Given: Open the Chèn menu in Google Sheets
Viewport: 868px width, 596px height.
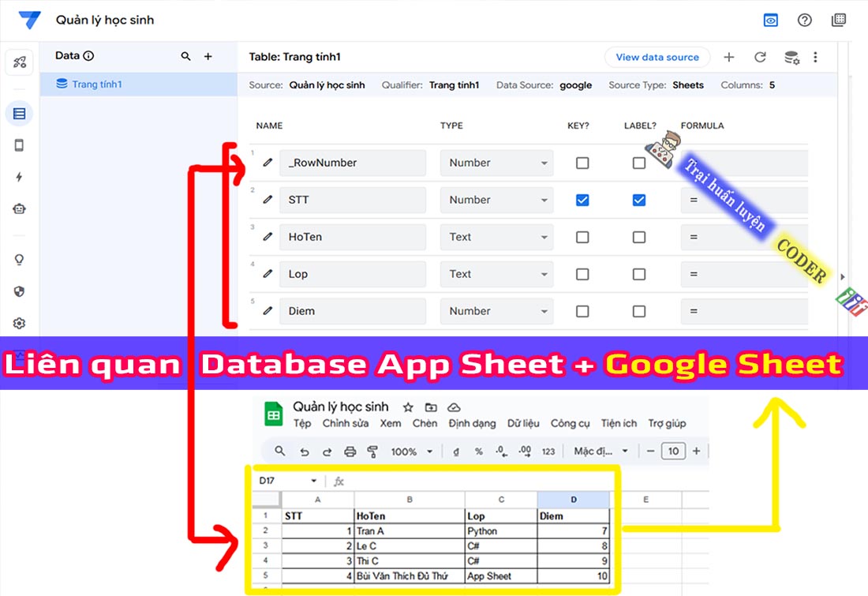Looking at the screenshot, I should point(425,423).
